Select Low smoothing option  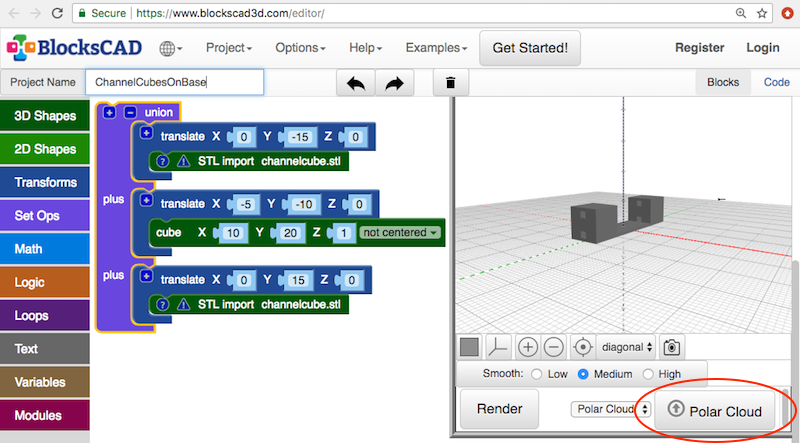coord(537,374)
